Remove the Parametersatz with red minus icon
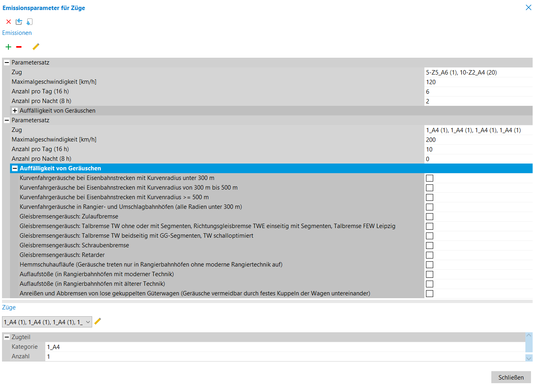Screen dimensions: 533x392 tap(19, 47)
